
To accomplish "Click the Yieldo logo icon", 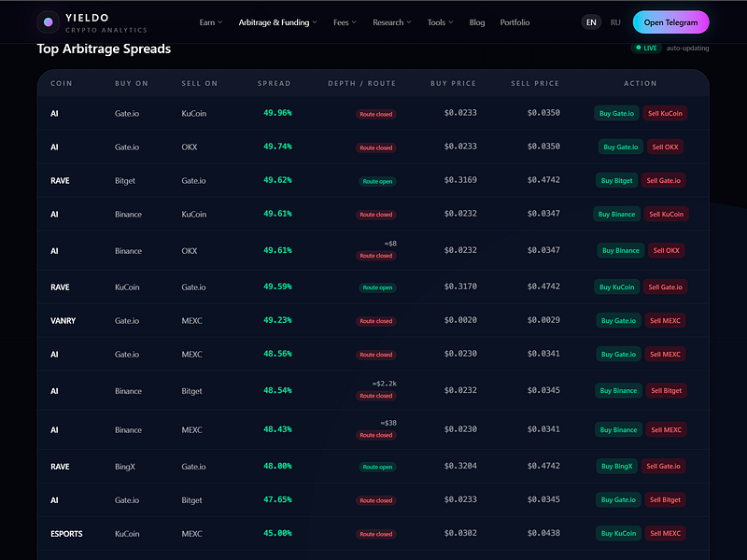I will pos(49,21).
